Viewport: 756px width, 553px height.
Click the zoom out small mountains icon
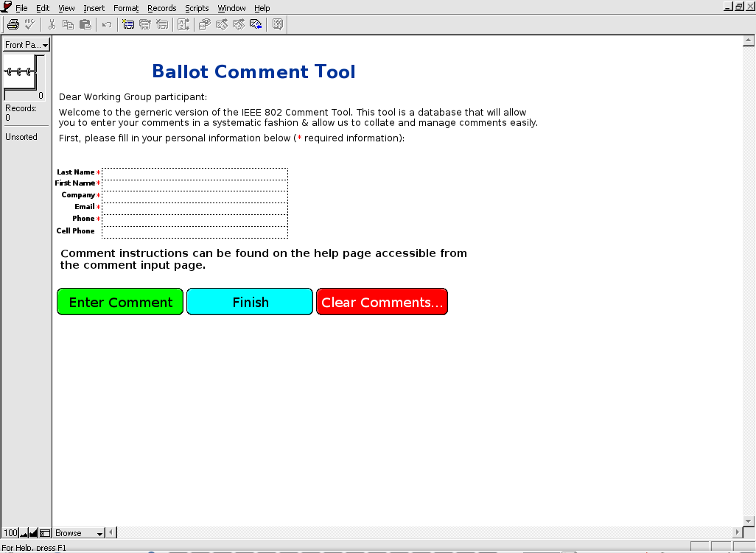[x=24, y=533]
